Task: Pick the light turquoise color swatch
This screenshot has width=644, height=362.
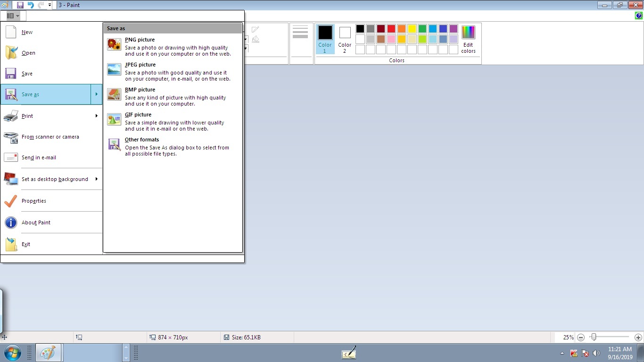Action: (433, 39)
